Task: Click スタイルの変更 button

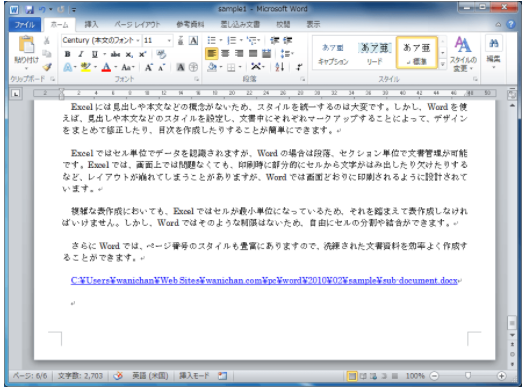Action: pos(463,54)
